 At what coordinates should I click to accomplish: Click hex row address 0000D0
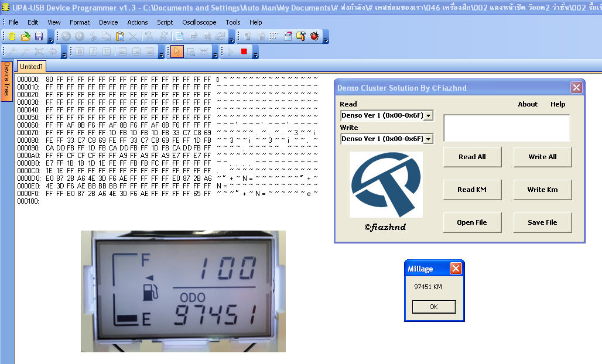pyautogui.click(x=29, y=178)
